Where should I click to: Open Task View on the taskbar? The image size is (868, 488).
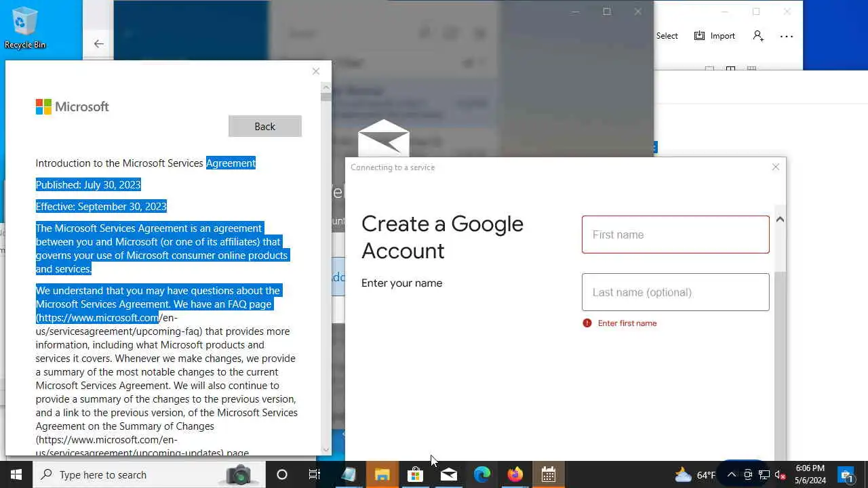click(x=315, y=474)
